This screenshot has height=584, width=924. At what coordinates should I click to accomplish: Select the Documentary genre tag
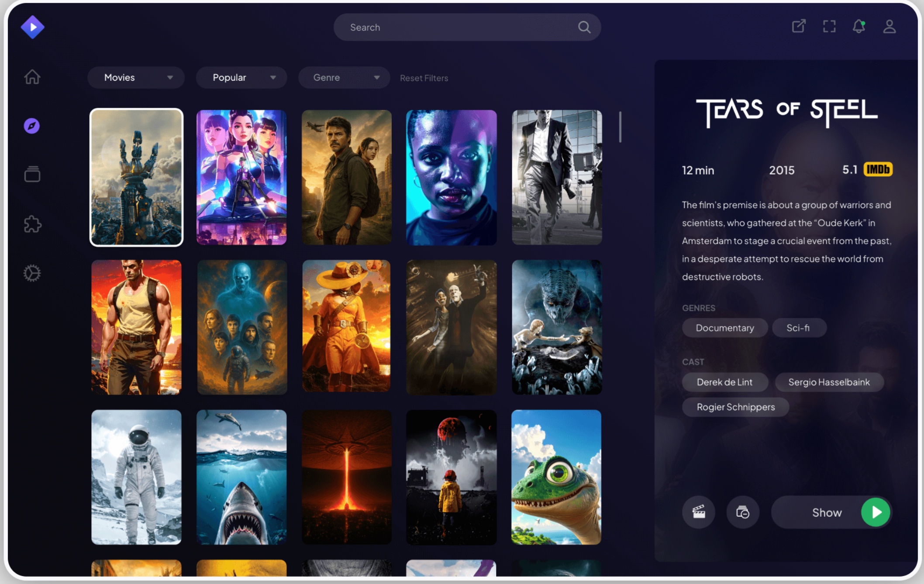(725, 328)
